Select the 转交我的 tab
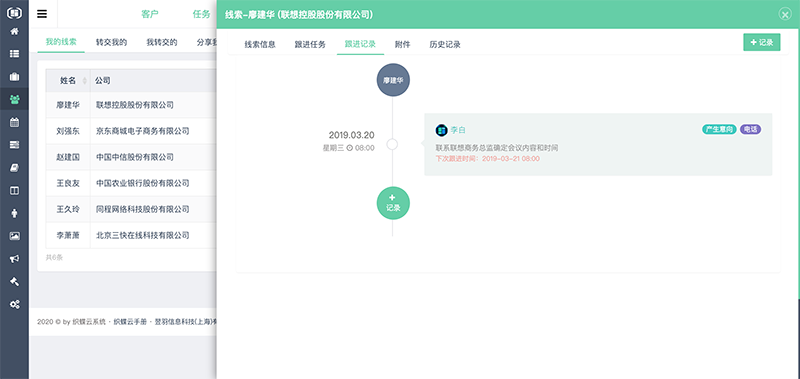The height and width of the screenshot is (379, 800). (111, 42)
